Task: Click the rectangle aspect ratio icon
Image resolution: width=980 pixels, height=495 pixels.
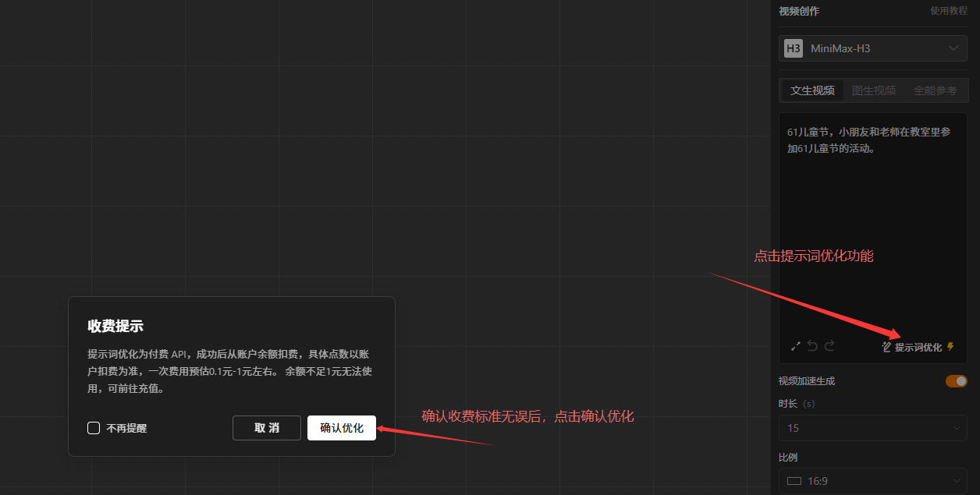Action: [794, 481]
